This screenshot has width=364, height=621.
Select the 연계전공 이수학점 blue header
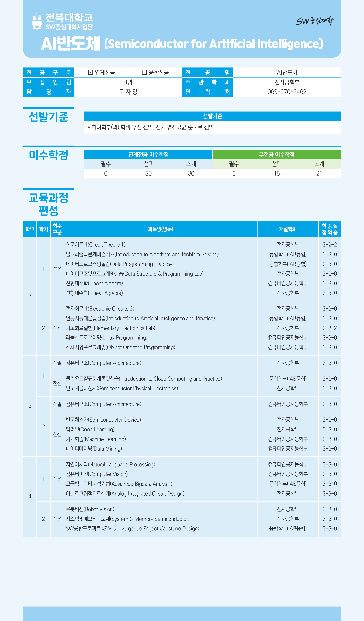click(148, 155)
